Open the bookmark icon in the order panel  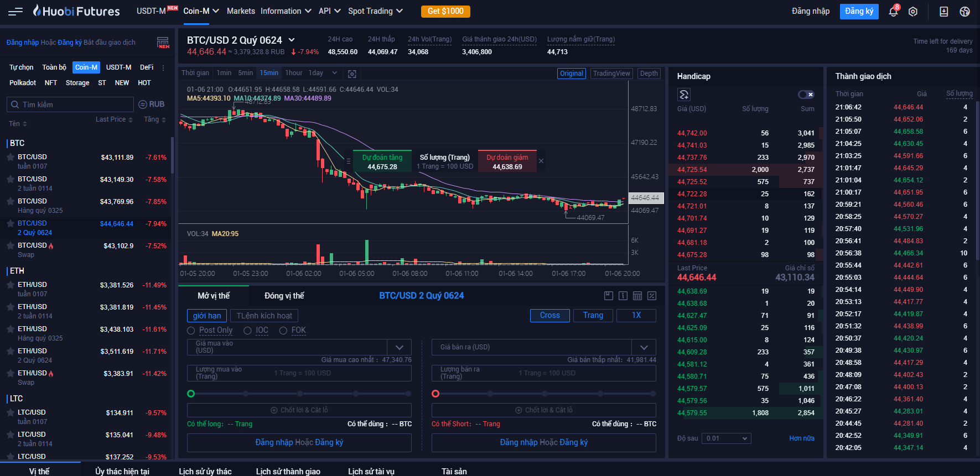(609, 296)
